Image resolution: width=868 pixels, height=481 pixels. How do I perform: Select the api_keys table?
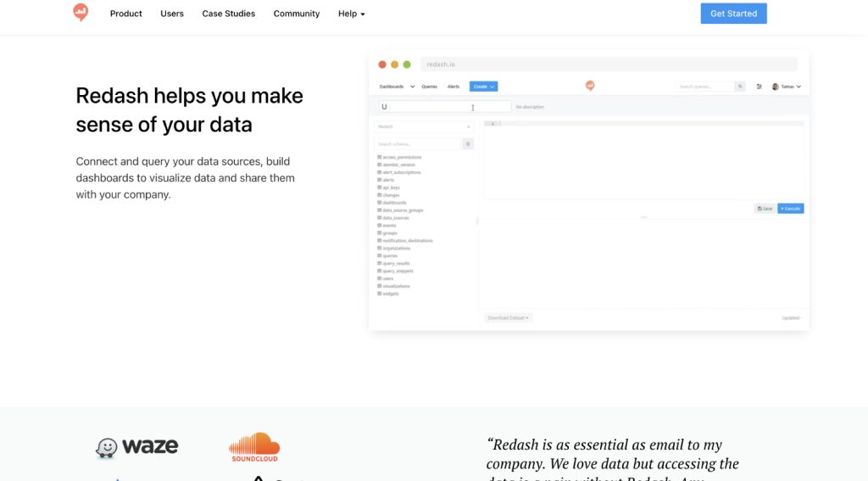388,187
